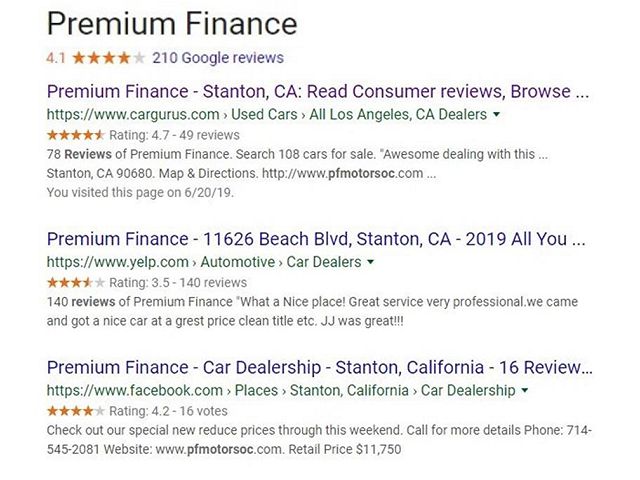640x480 pixels.
Task: Click the 'Rating: 4.7 - 49 reviews' text
Action: [175, 135]
